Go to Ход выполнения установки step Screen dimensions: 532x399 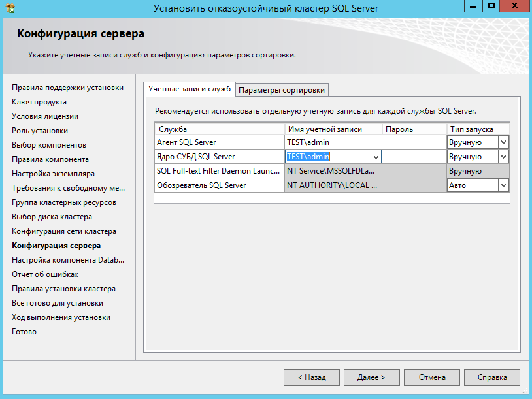tap(61, 317)
